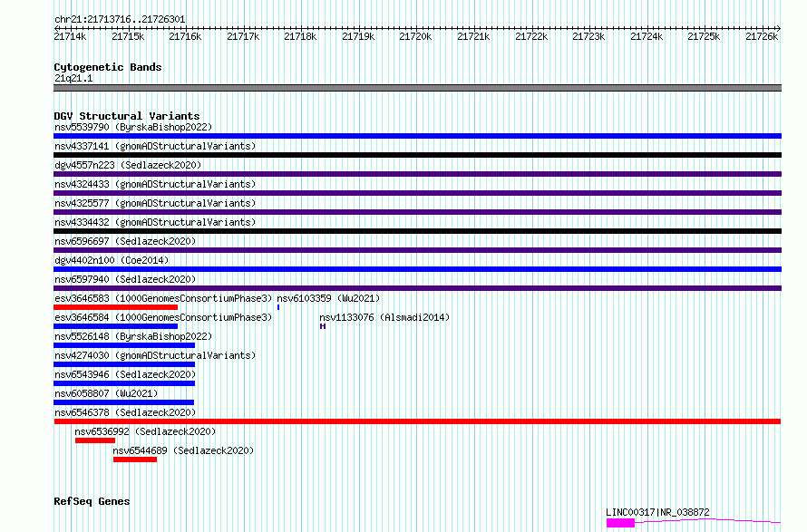This screenshot has height=532, width=807.
Task: Select the purple bar under nsv6597940
Action: point(417,288)
